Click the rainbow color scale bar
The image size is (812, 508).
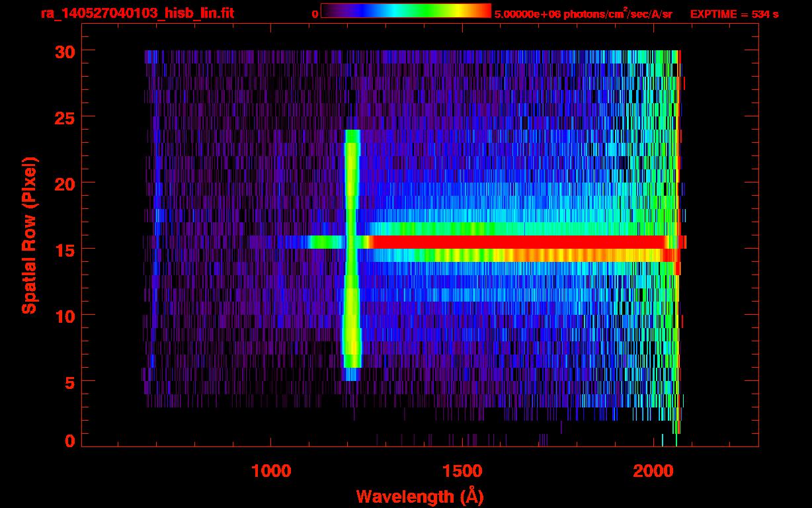coord(406,11)
